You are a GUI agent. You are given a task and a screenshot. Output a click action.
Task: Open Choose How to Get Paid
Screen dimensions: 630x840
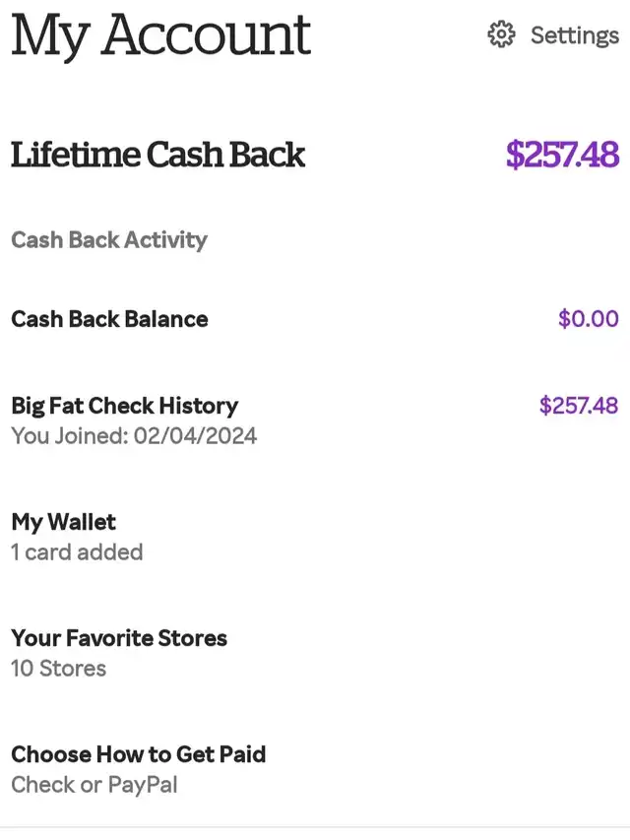point(139,754)
